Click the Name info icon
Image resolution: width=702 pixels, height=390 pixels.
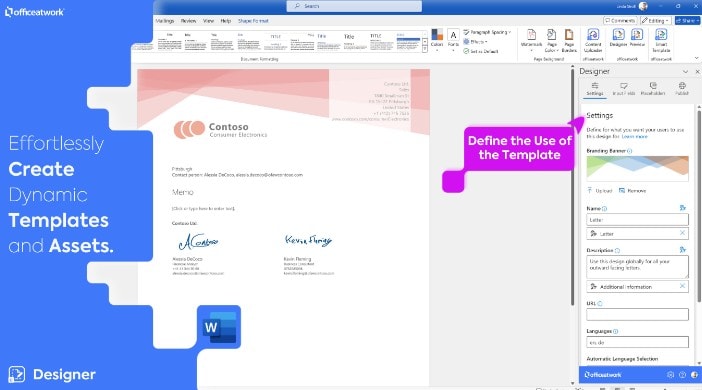click(604, 209)
